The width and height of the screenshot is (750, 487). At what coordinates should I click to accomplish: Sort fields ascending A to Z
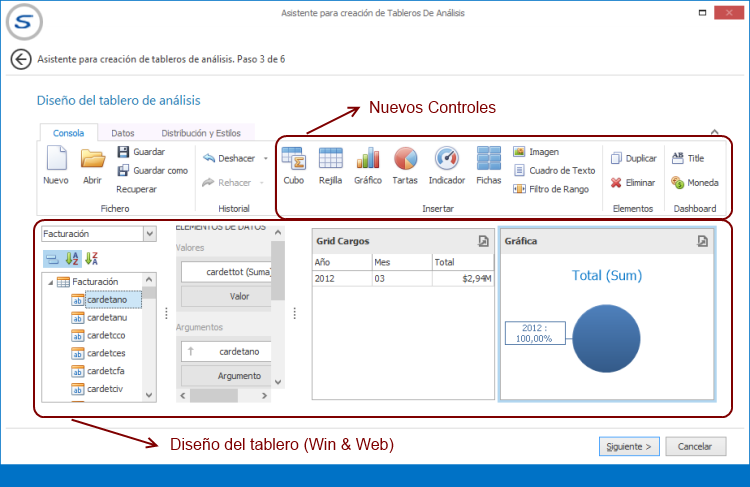71,258
